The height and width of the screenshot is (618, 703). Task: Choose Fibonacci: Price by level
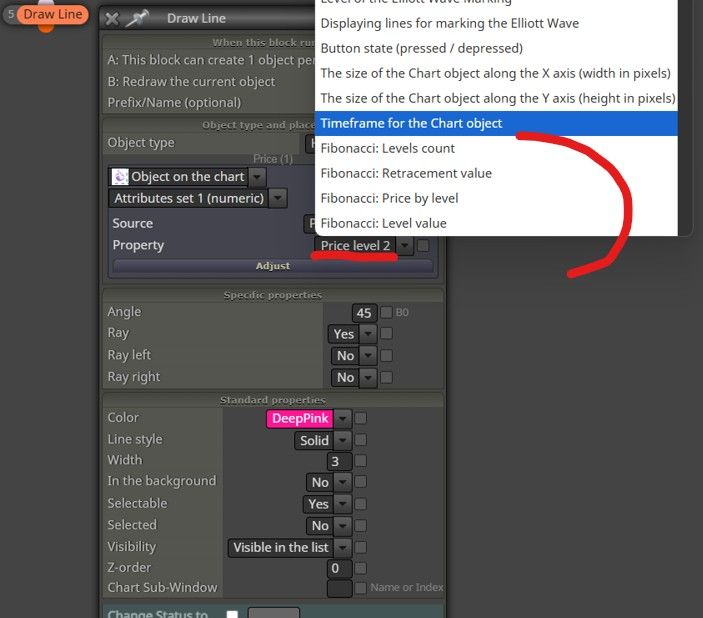tap(496, 198)
